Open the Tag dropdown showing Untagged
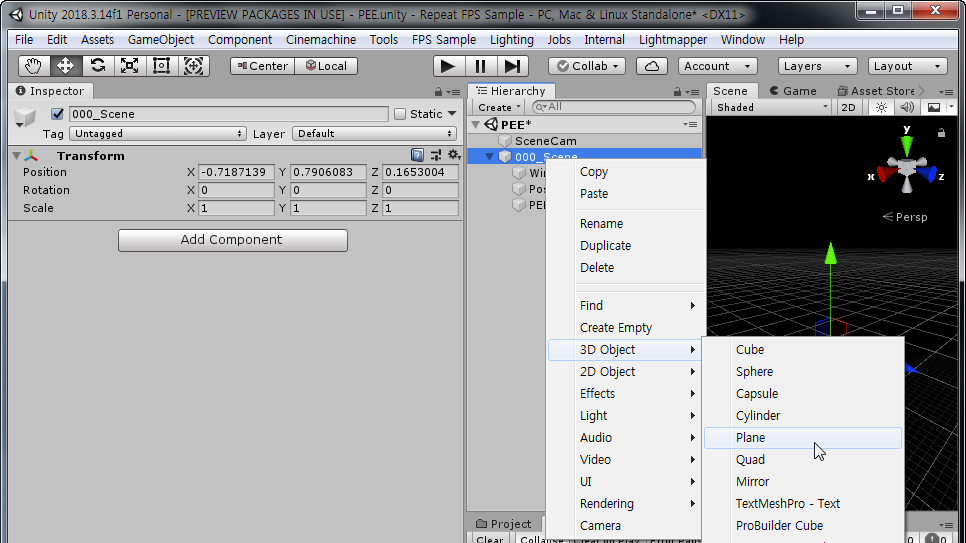 (x=158, y=134)
